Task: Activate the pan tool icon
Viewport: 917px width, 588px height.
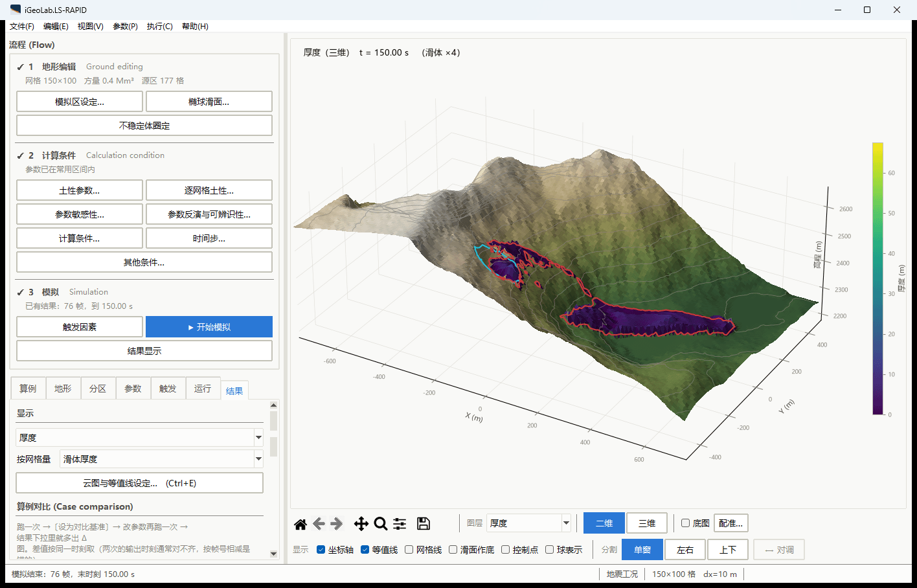Action: (361, 524)
